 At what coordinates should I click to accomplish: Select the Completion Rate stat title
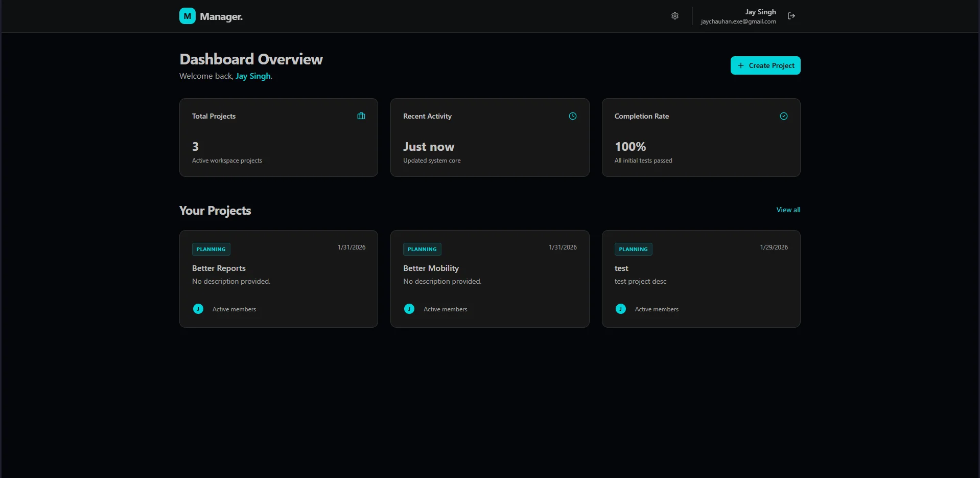(642, 116)
